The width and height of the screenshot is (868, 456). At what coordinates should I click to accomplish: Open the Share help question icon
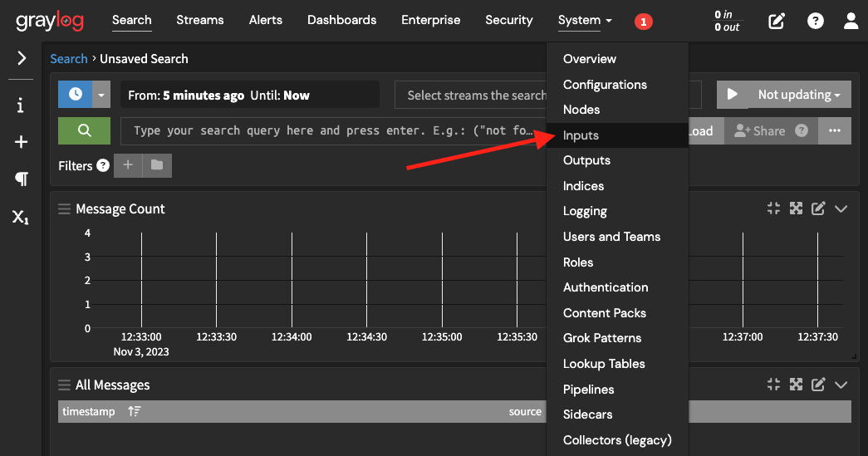[x=802, y=130]
